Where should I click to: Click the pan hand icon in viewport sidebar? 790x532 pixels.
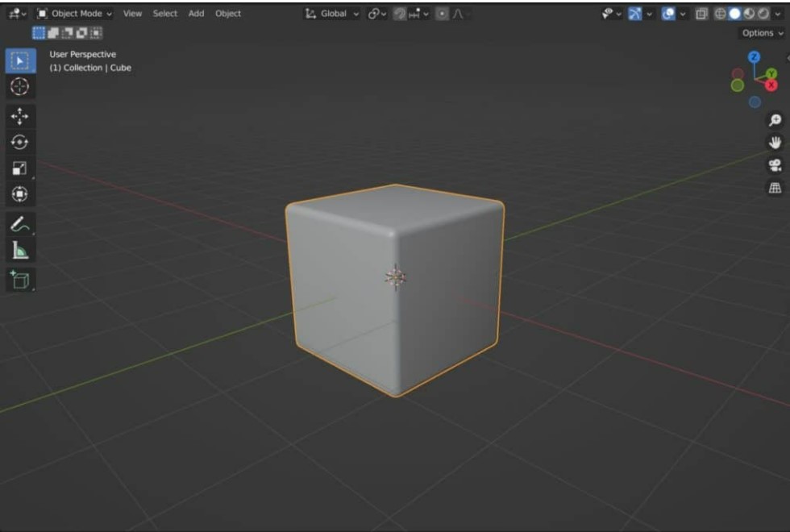(774, 140)
